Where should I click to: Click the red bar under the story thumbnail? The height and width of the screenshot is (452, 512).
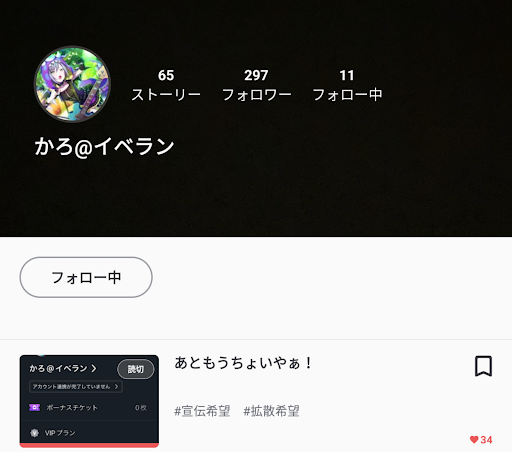click(x=89, y=445)
